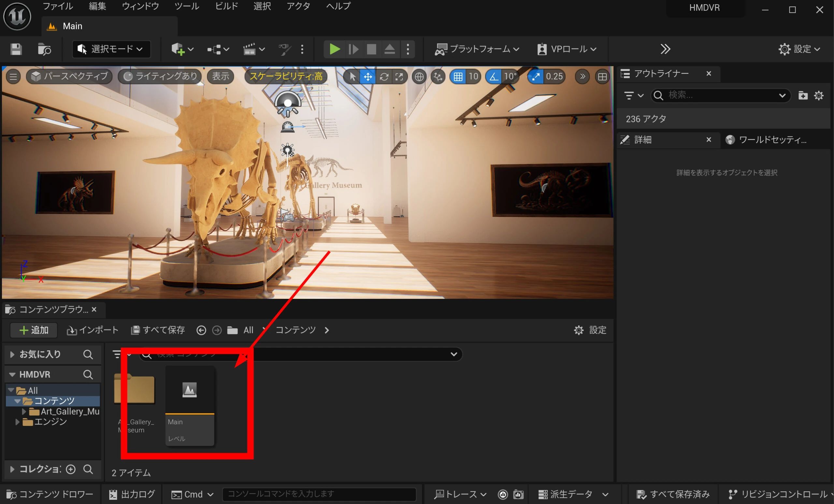Open the 選択モード dropdown

click(x=111, y=49)
